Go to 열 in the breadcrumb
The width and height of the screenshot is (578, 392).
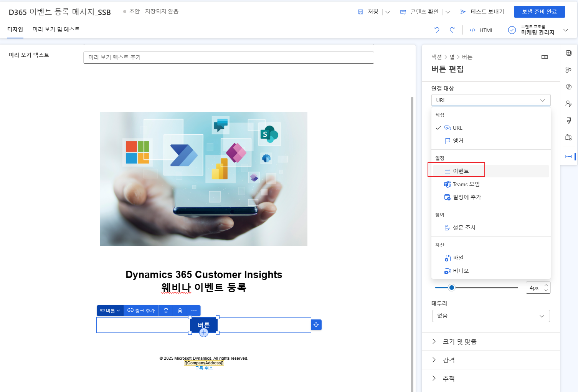[x=452, y=57]
